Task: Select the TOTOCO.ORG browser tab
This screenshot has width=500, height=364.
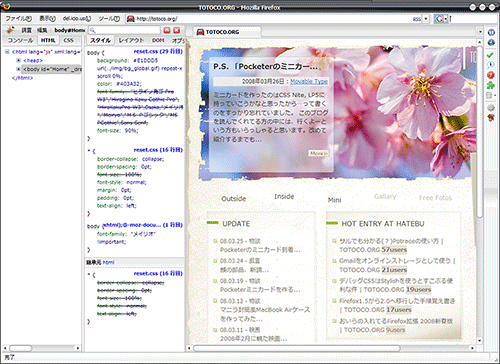Action: click(x=227, y=32)
